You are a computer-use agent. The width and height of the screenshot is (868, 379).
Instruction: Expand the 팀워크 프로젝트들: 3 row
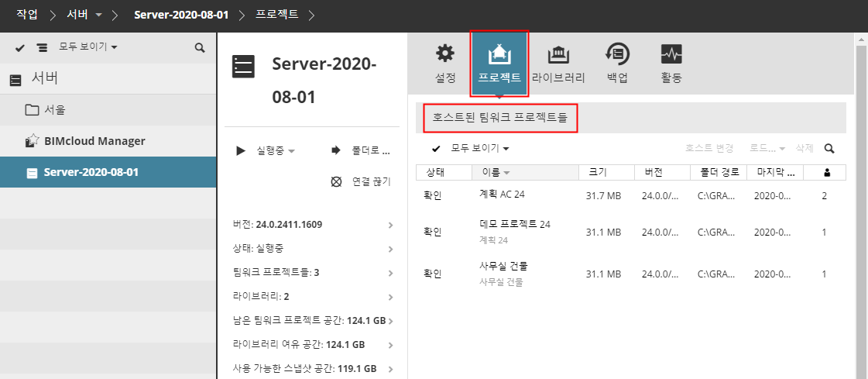(x=314, y=273)
